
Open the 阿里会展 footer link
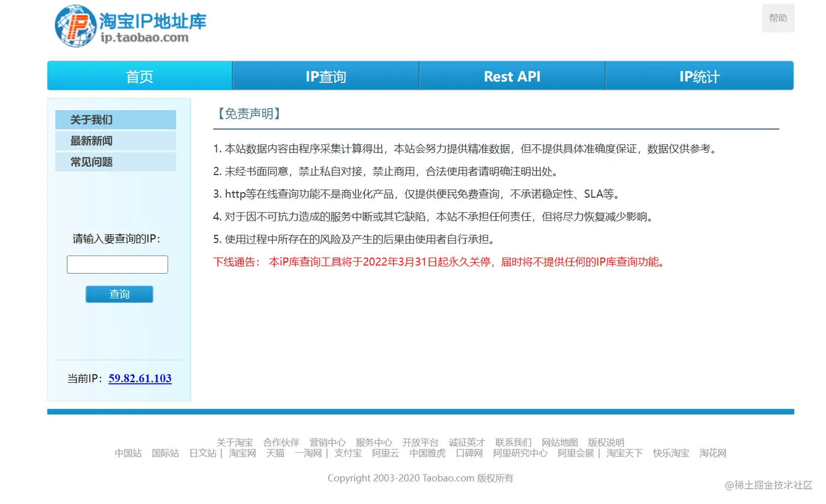[576, 453]
